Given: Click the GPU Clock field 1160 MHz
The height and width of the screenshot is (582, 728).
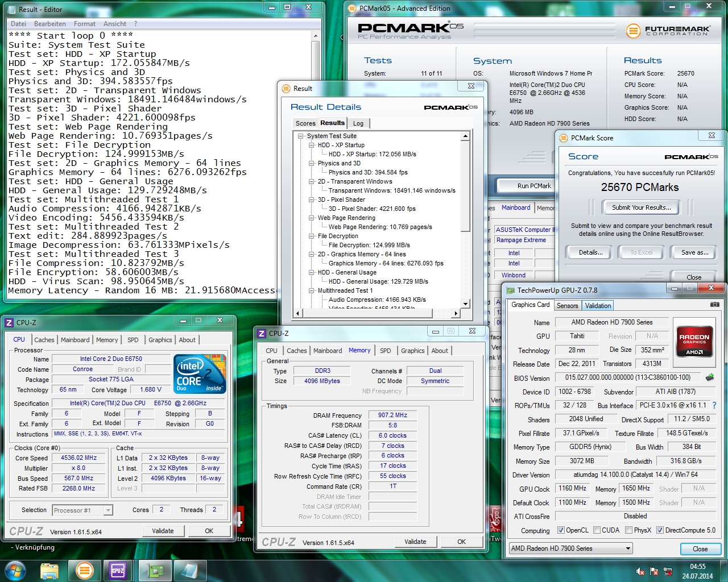Looking at the screenshot, I should 572,488.
